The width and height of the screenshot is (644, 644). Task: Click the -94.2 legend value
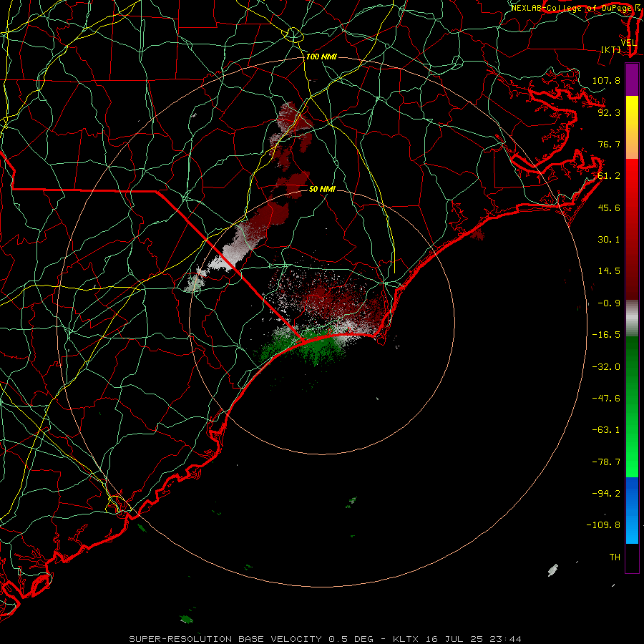(606, 494)
